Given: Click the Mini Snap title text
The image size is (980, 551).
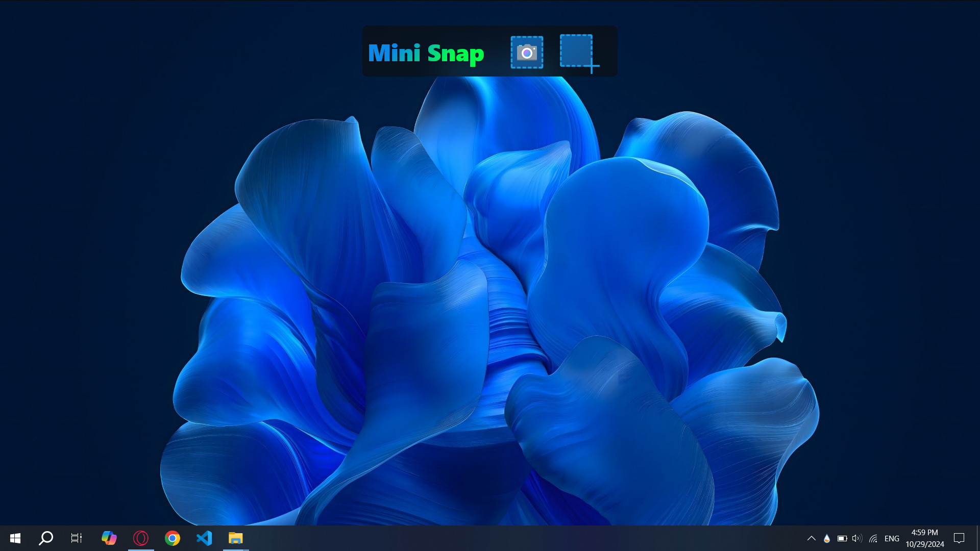Looking at the screenshot, I should point(426,54).
